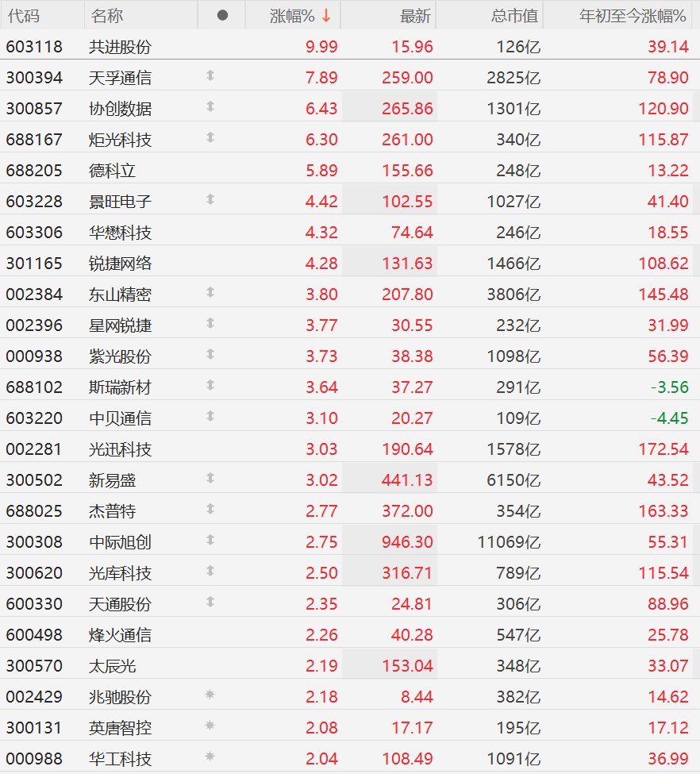Image resolution: width=700 pixels, height=774 pixels.
Task: Click stock code 002429
Action: (34, 697)
